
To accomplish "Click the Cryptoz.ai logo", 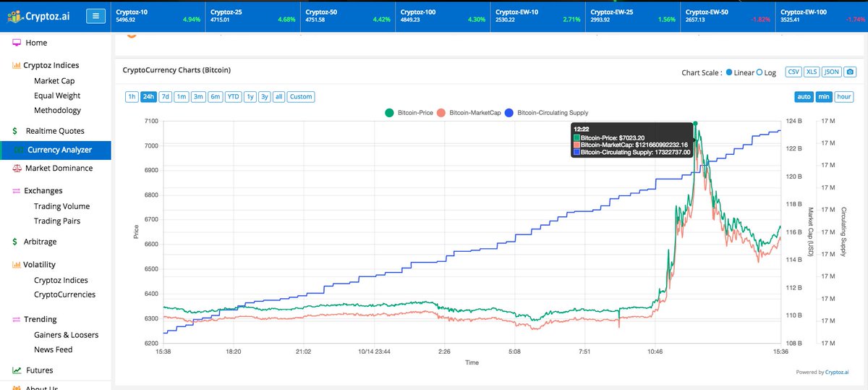I will [40, 15].
